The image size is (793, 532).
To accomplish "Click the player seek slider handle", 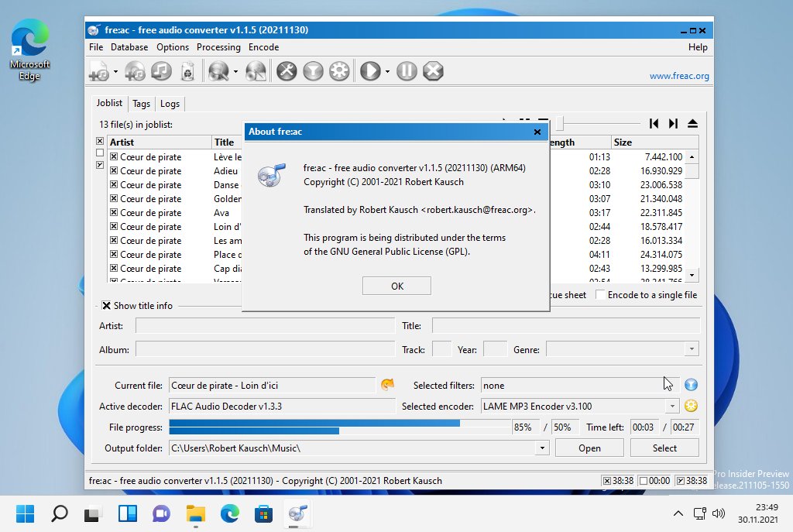I will [560, 123].
